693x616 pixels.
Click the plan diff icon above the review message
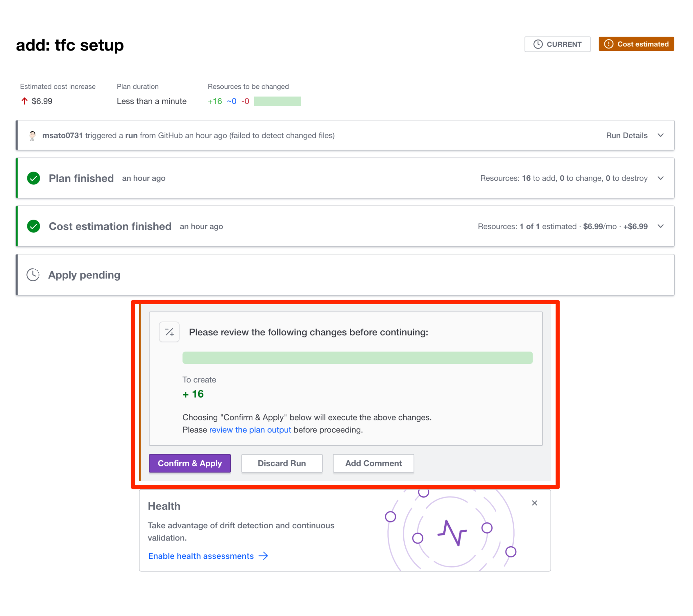click(x=169, y=332)
